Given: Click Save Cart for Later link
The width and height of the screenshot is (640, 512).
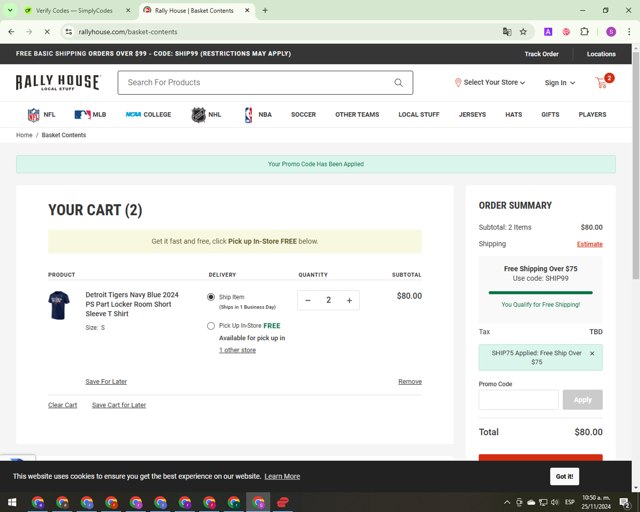Looking at the screenshot, I should (119, 405).
